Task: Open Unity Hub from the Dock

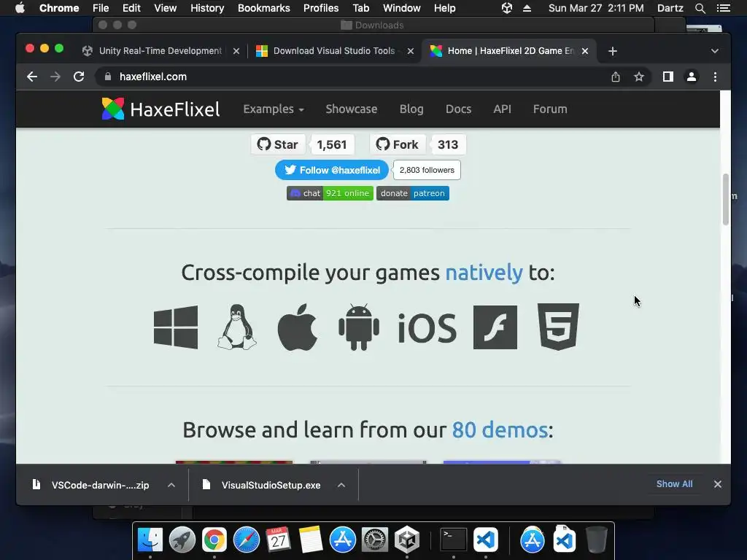Action: tap(407, 540)
